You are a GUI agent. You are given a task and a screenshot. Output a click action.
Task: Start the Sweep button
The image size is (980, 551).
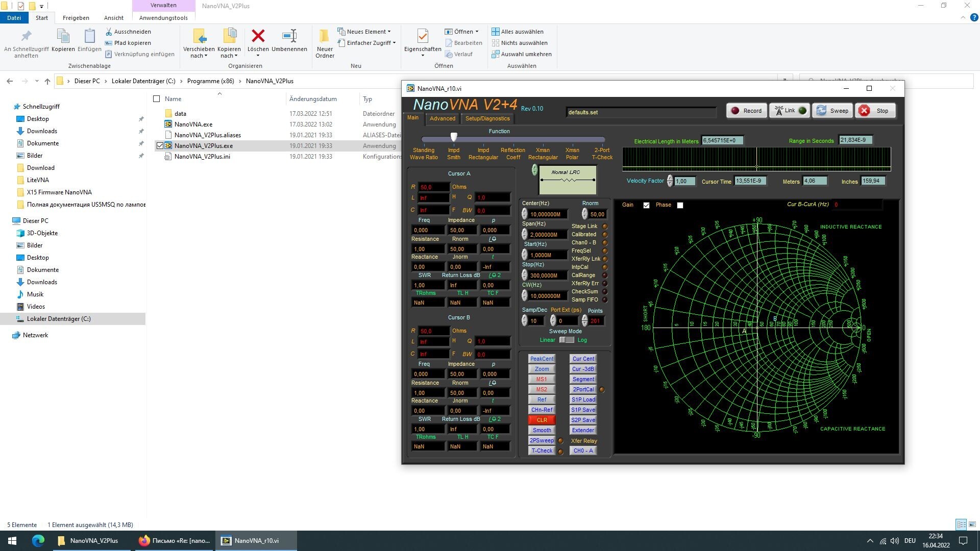(x=832, y=111)
